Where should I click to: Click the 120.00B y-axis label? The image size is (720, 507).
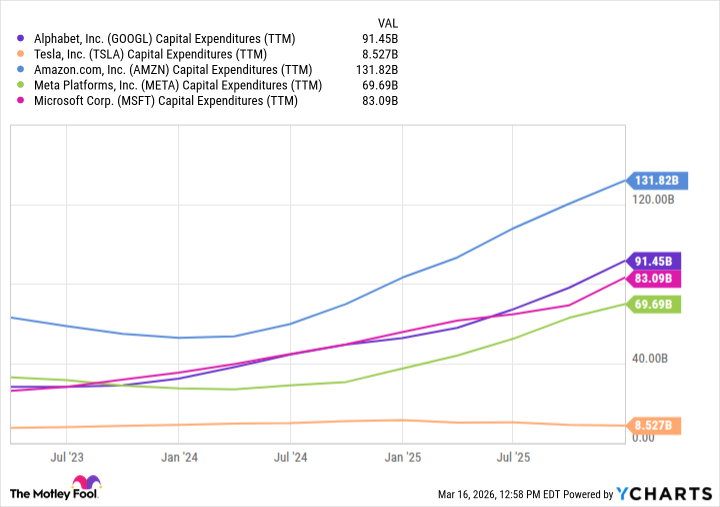coord(656,199)
